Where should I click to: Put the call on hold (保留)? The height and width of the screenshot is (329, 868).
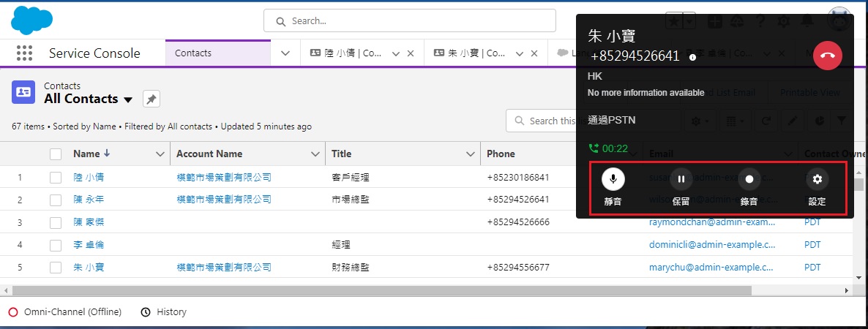tap(681, 178)
